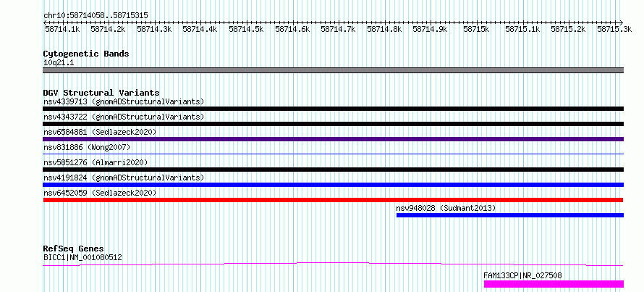Image resolution: width=644 pixels, height=292 pixels.
Task: Click the black bar under nsv4339713
Action: coord(334,109)
